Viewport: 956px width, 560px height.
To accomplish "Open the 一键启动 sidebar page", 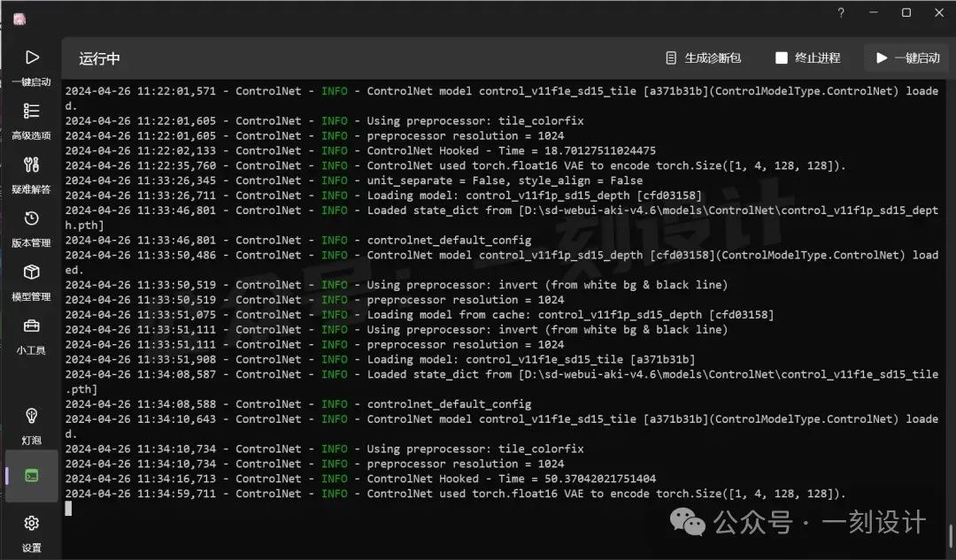I will (x=31, y=67).
